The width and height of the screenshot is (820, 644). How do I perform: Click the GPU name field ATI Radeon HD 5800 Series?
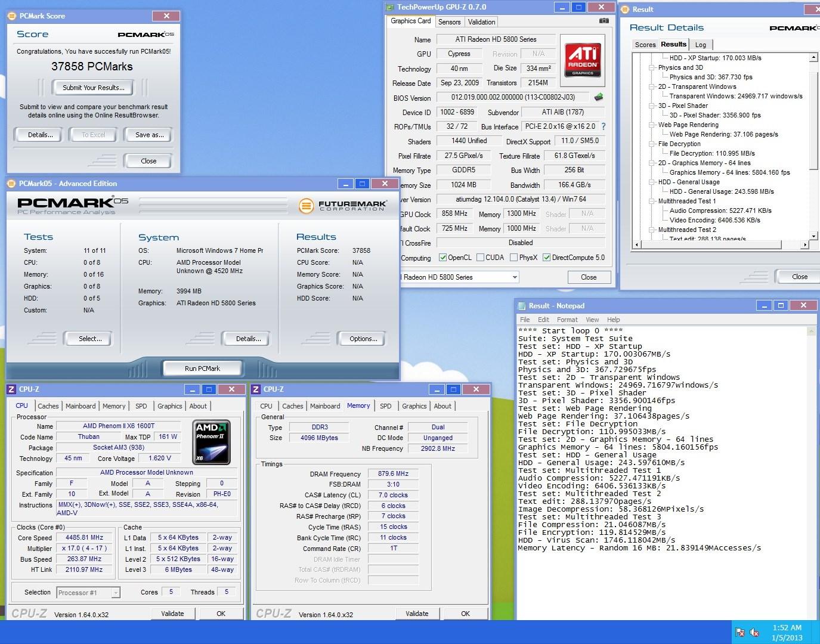click(x=496, y=39)
